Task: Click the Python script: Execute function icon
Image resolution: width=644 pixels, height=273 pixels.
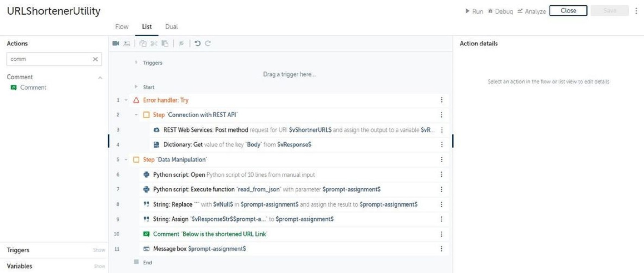Action: [146, 189]
